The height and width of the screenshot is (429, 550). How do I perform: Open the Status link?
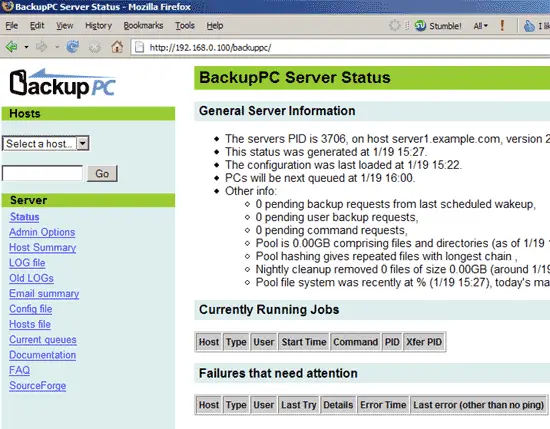(x=24, y=217)
